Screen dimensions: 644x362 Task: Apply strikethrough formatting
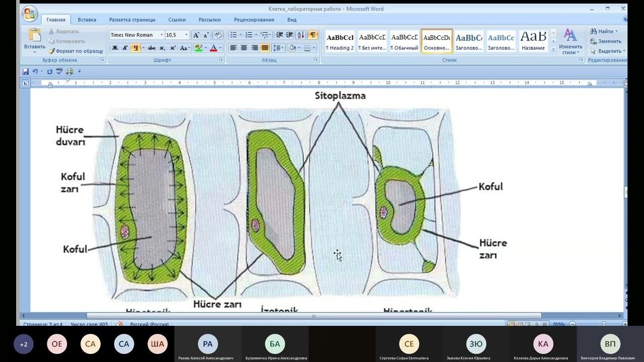coord(151,48)
